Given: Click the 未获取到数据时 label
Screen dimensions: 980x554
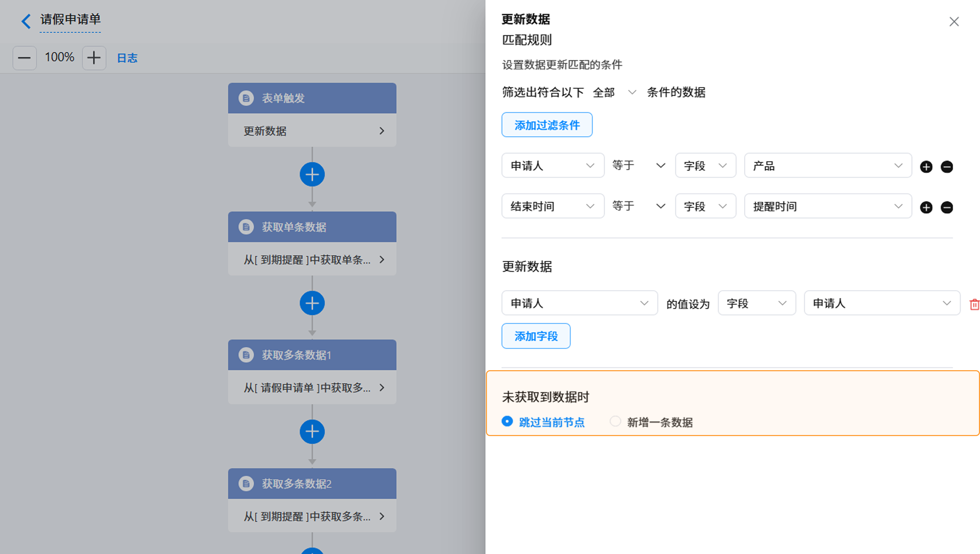Looking at the screenshot, I should point(545,397).
